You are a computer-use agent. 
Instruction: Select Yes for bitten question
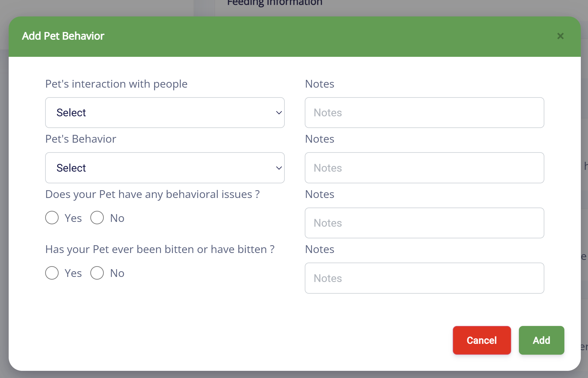[x=52, y=273]
